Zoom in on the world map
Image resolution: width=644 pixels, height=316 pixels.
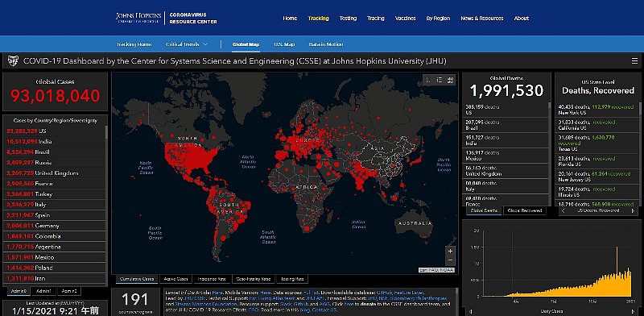(450, 251)
